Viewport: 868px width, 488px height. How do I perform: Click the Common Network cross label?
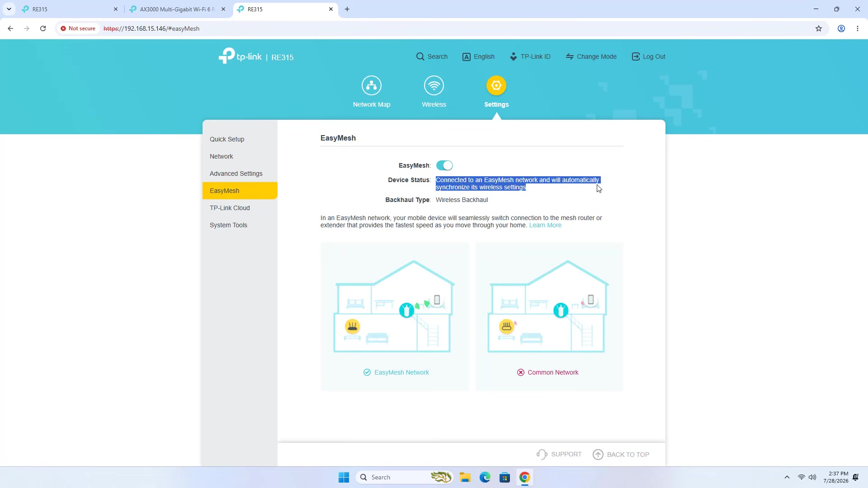[548, 372]
